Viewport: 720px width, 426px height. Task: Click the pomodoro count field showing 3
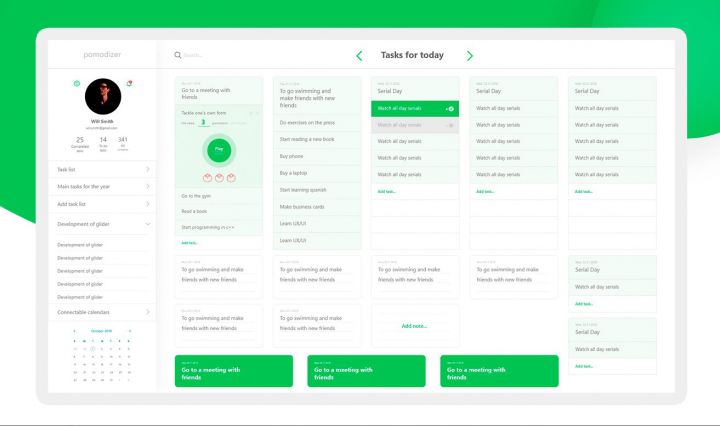(203, 123)
